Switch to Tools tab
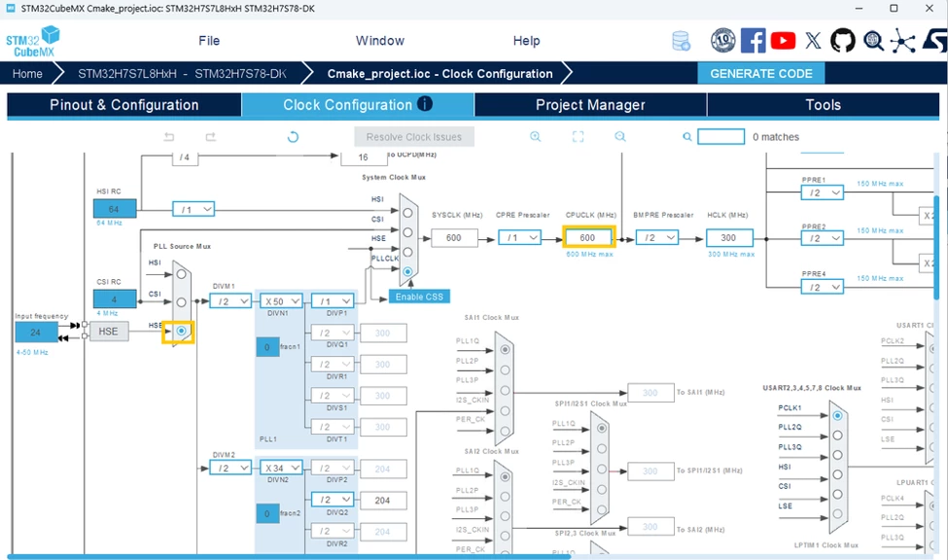Screen dimensions: 948x560 coord(823,105)
